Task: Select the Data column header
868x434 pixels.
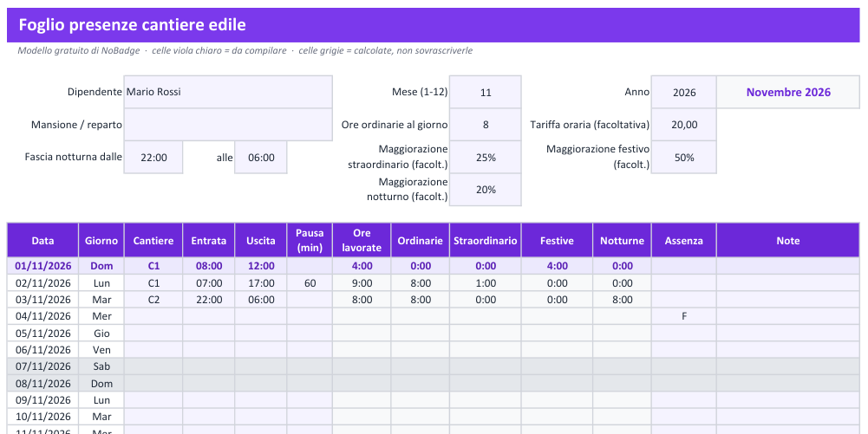Action: 42,241
